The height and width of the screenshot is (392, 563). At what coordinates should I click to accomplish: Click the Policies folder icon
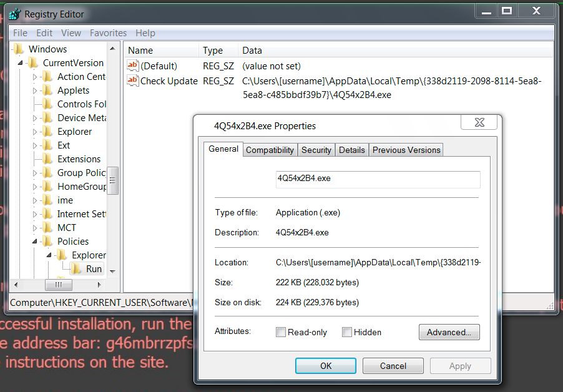pos(47,242)
